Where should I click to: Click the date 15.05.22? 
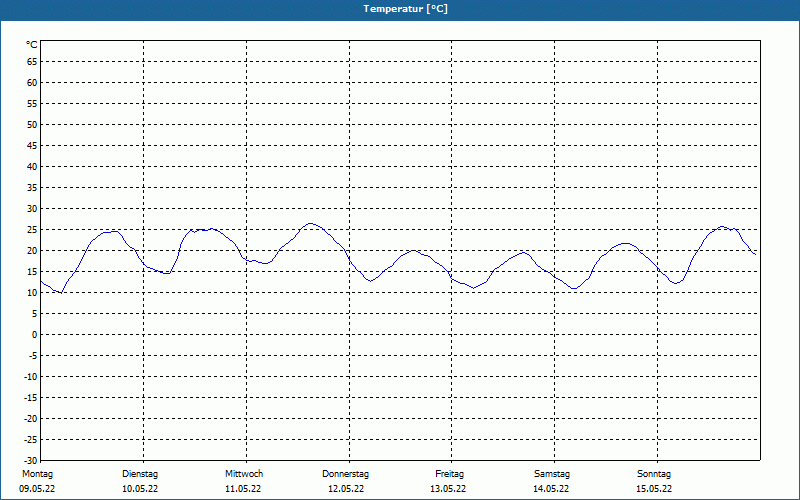[654, 489]
